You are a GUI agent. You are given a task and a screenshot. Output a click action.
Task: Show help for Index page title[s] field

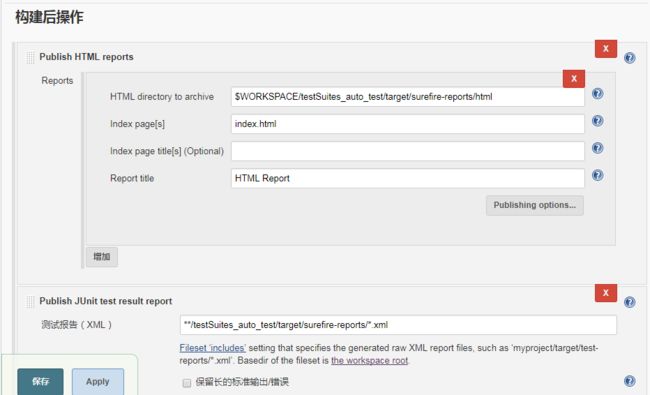597,148
